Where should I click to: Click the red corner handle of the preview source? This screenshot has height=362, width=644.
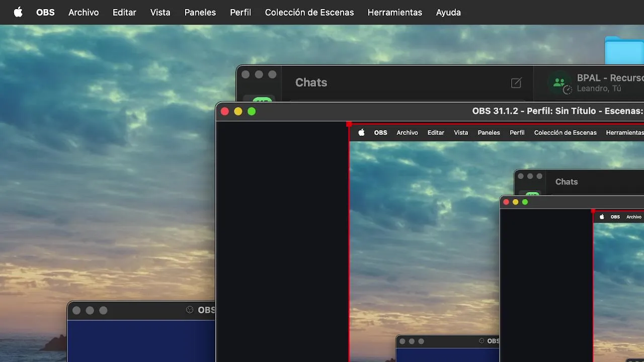349,124
